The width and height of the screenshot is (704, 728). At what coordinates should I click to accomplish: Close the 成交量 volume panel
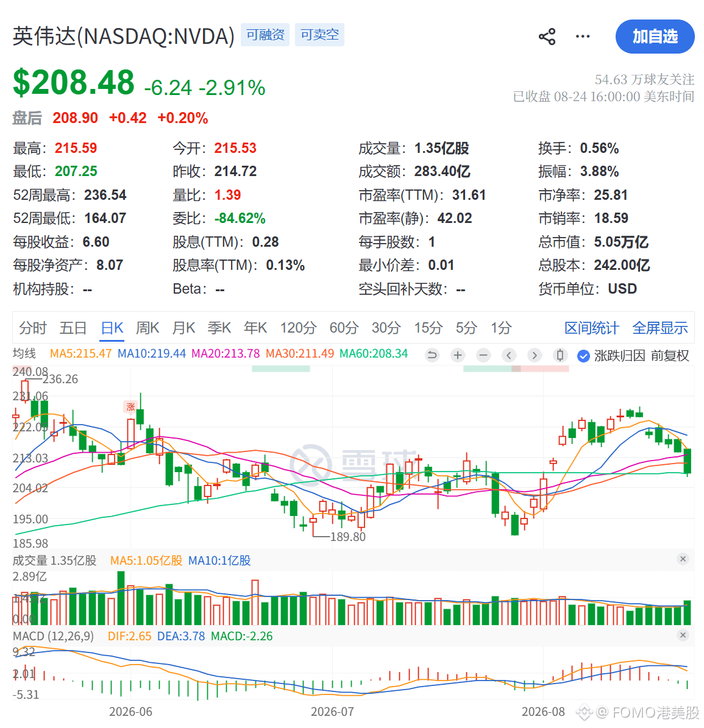(x=683, y=559)
